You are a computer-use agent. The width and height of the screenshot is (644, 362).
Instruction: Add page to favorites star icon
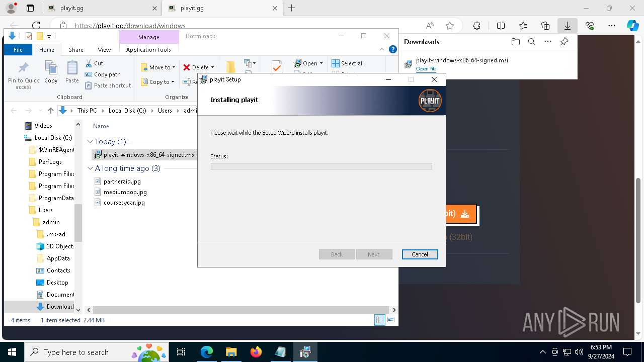coord(450,26)
